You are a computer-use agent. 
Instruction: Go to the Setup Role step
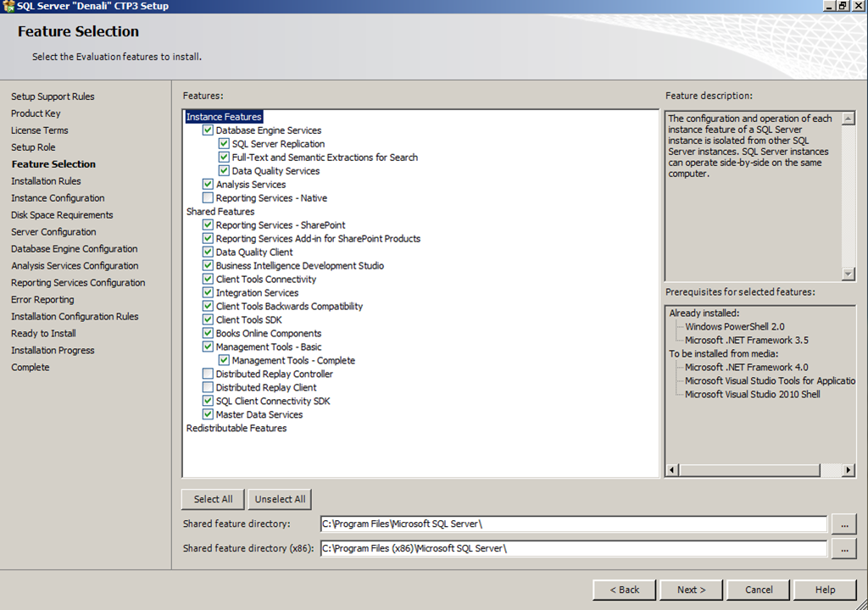[x=33, y=147]
